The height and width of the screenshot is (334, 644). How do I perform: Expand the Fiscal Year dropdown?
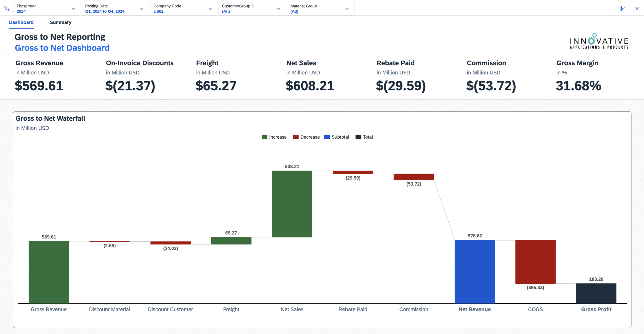[x=73, y=9]
